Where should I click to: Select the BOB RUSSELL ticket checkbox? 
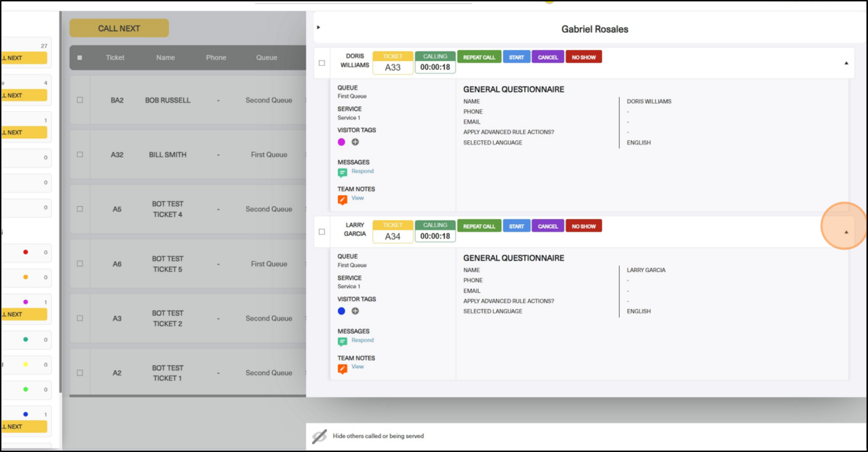point(80,100)
